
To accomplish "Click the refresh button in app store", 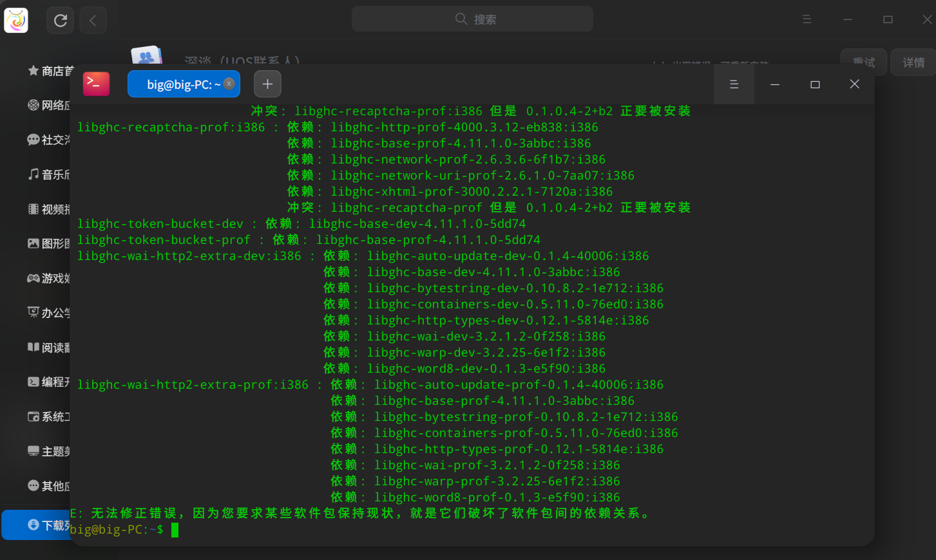I will 61,21.
